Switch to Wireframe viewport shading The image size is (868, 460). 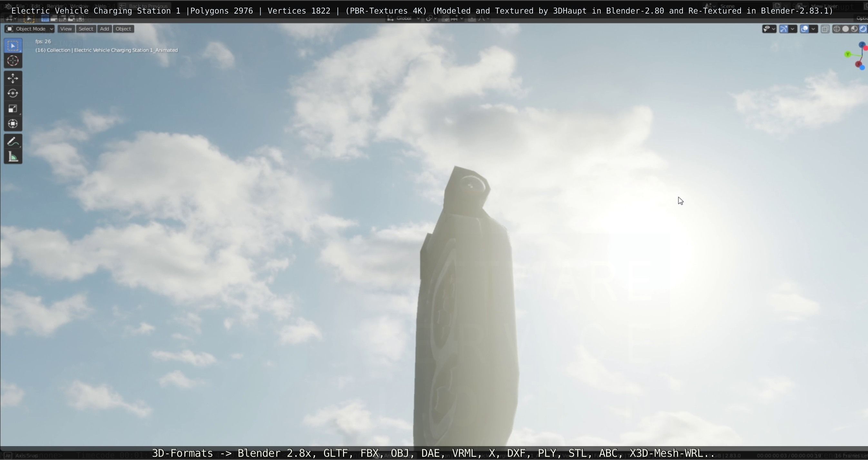click(836, 29)
